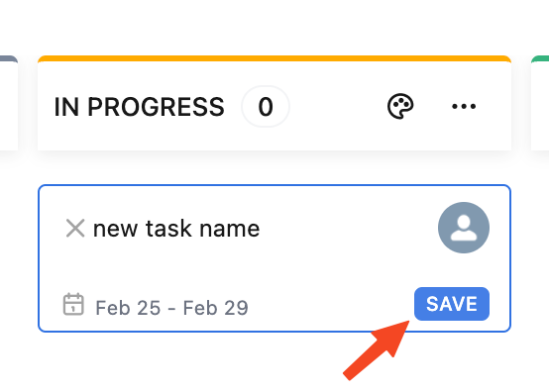This screenshot has width=549, height=392.
Task: Click the task count badge showing 0
Action: pyautogui.click(x=266, y=106)
